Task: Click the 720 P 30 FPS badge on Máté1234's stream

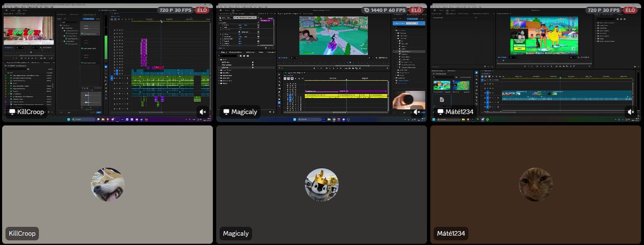Action: point(604,10)
